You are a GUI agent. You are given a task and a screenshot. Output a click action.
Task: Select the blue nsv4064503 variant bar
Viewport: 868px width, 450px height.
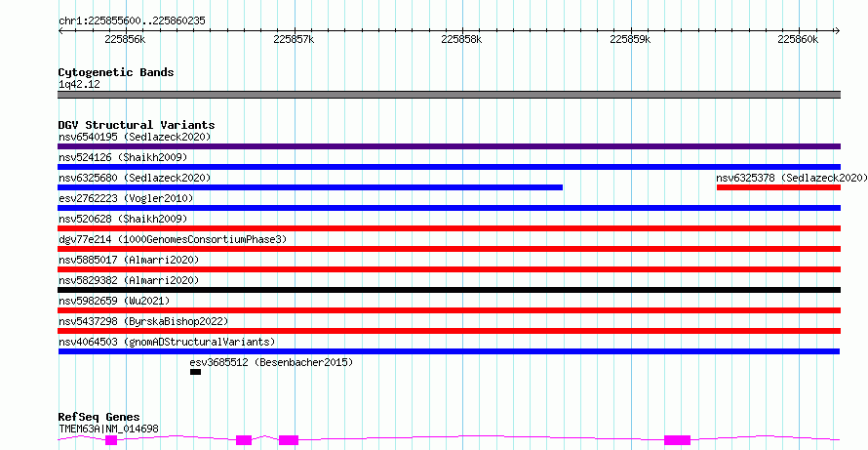point(449,351)
